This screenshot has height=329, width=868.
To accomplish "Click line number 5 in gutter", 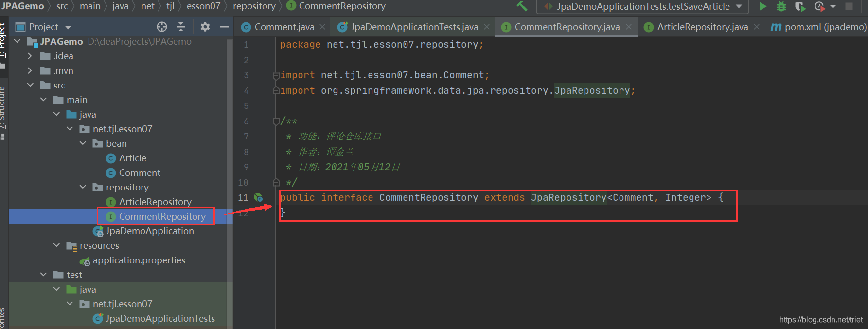I will 246,106.
